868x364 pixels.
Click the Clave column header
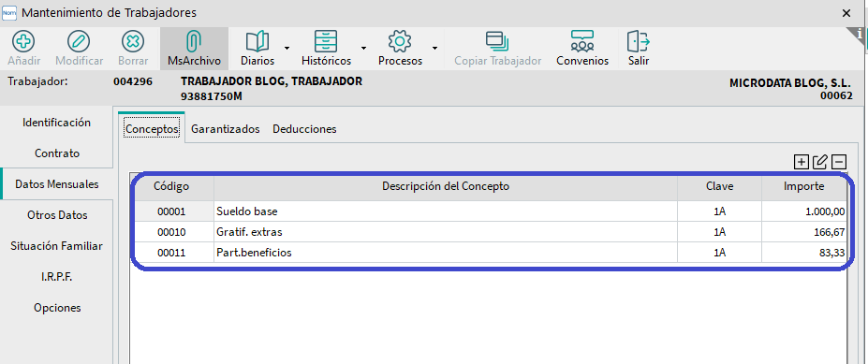pos(720,186)
